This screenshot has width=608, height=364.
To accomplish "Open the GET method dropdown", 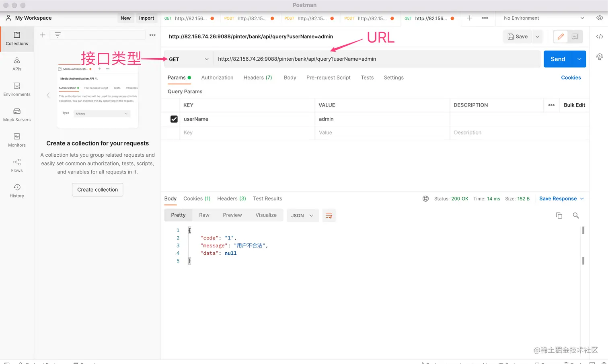I will [x=189, y=59].
